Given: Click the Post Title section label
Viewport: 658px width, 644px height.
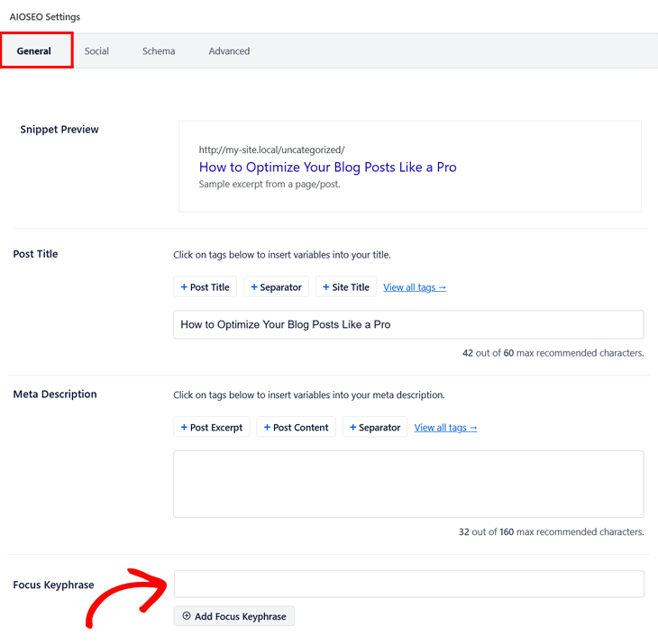Looking at the screenshot, I should point(35,254).
